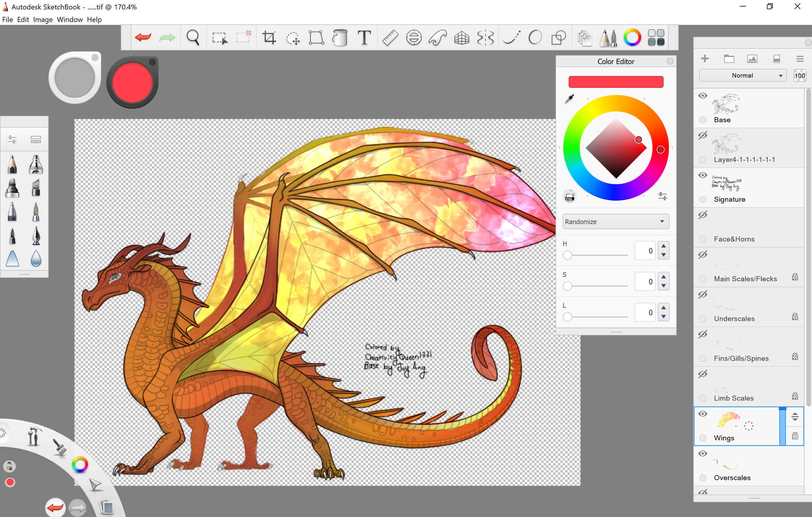Click the red Undo arrow

pyautogui.click(x=143, y=37)
